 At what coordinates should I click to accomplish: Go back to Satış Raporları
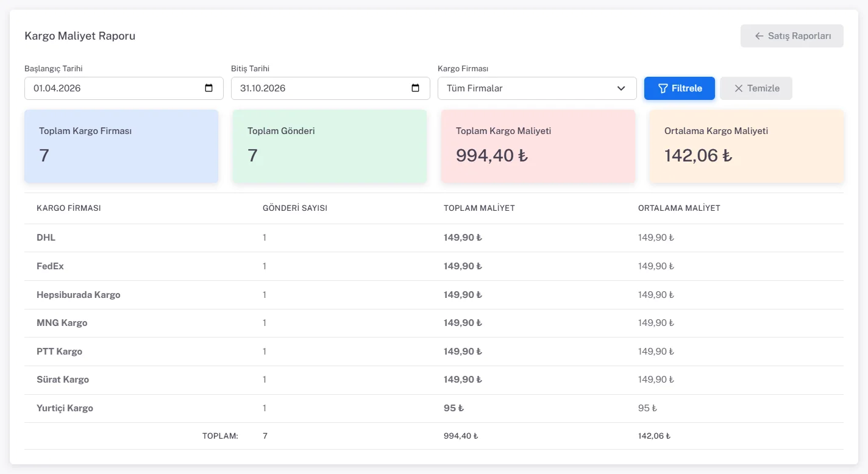[792, 36]
